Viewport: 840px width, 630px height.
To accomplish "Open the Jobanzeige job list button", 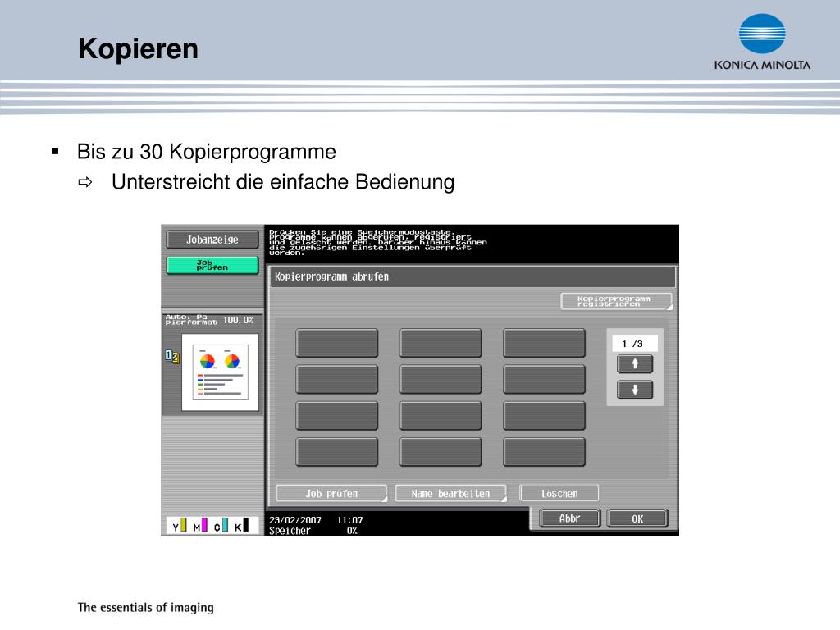I will [212, 240].
